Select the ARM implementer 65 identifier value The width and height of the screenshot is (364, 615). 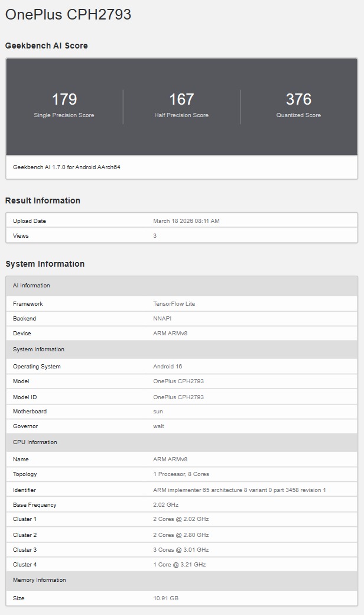tap(239, 490)
